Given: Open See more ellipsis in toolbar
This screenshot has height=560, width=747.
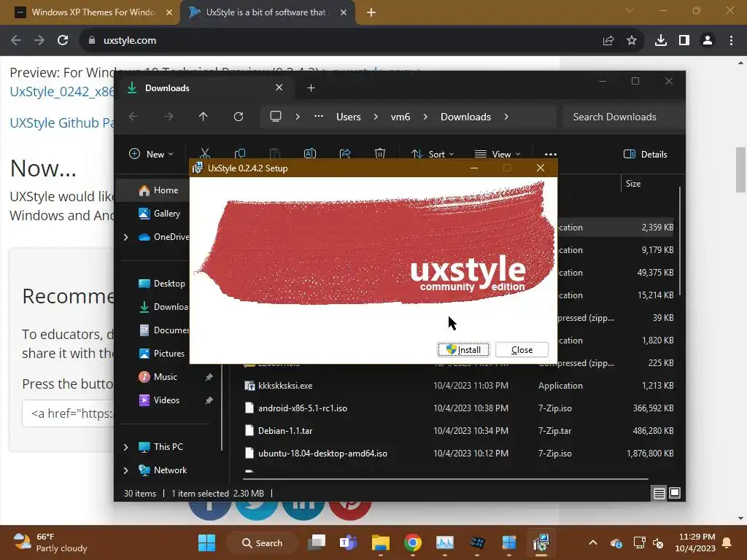Looking at the screenshot, I should click(x=551, y=154).
